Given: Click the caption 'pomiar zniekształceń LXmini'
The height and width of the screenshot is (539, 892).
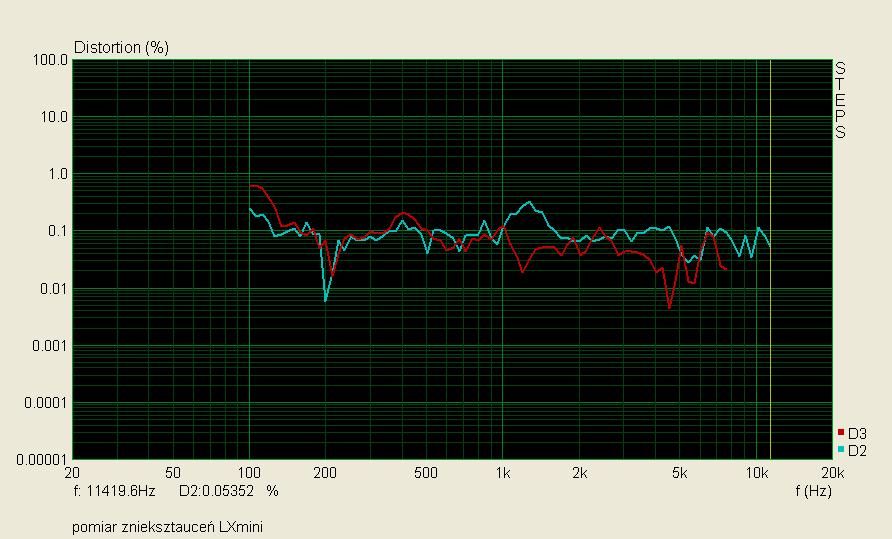Looking at the screenshot, I should [167, 527].
